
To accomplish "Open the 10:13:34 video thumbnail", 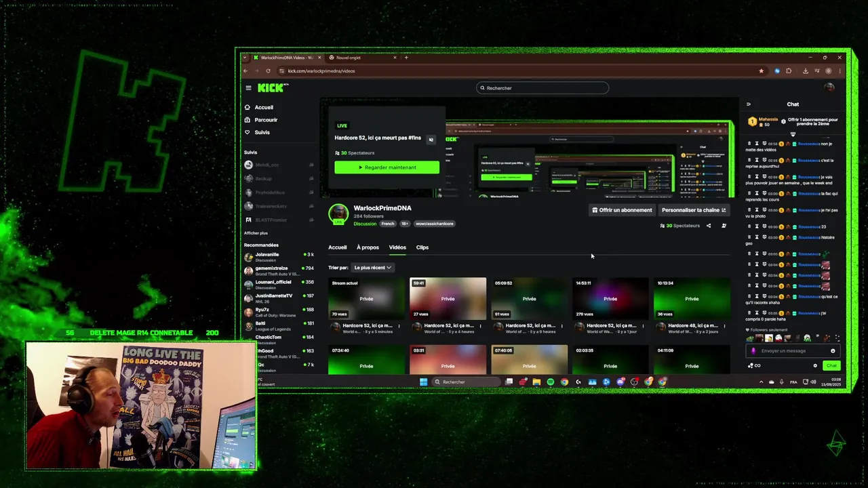I will [x=692, y=298].
